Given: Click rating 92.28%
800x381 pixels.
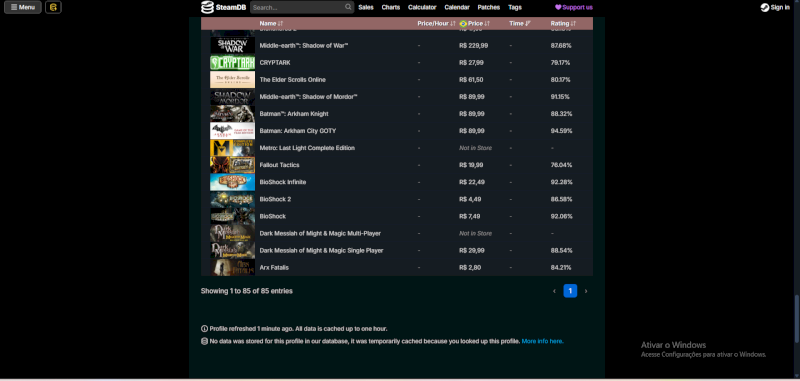Looking at the screenshot, I should (x=561, y=183).
